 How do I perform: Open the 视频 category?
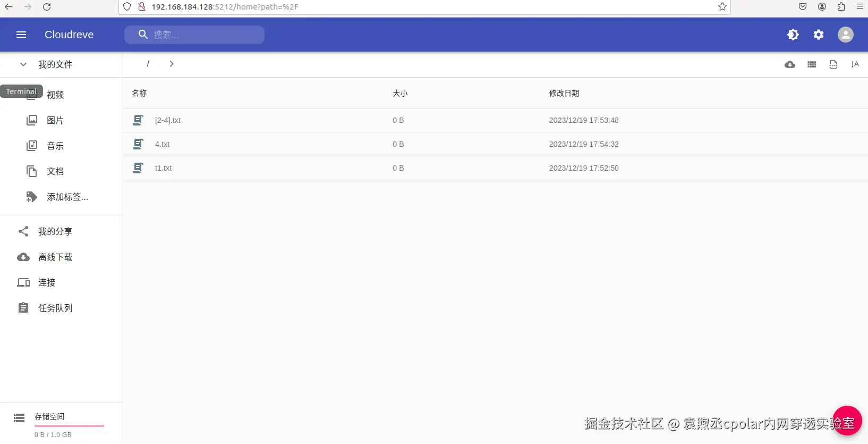pos(55,95)
